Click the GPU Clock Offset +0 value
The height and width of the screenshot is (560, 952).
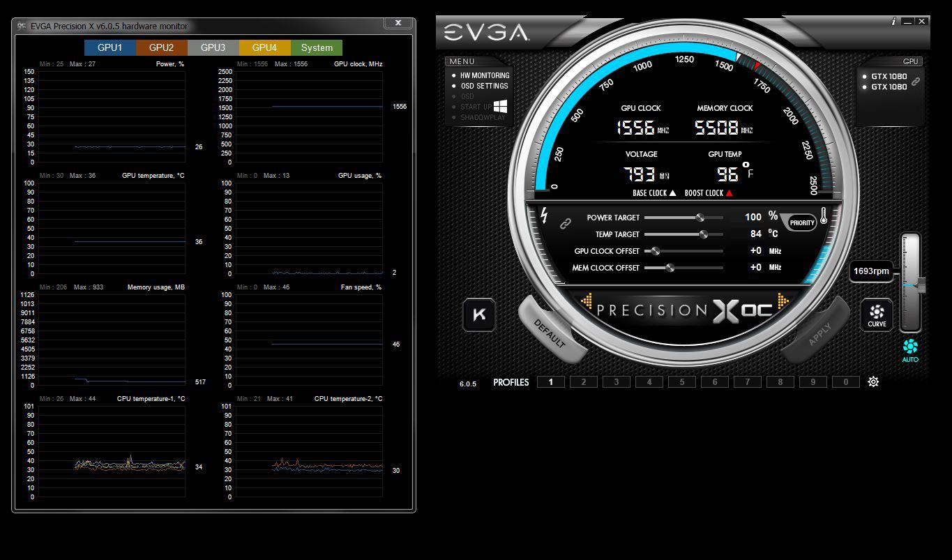pos(756,250)
